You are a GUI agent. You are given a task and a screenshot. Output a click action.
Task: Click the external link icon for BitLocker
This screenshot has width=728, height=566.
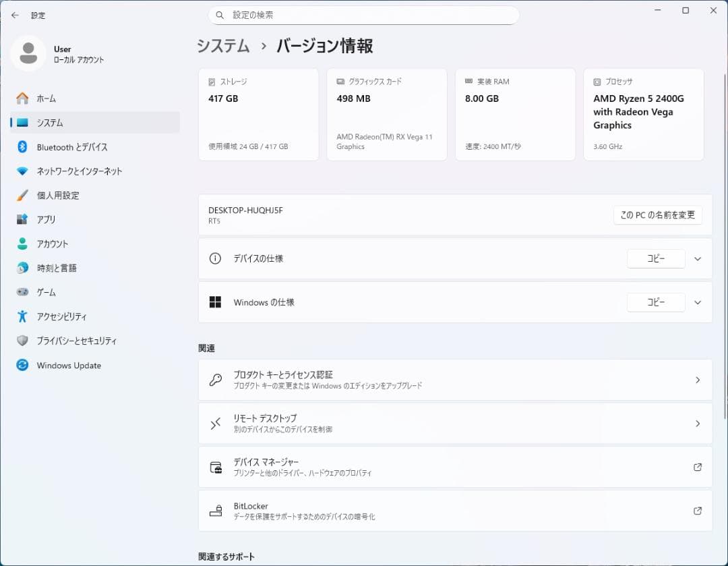tap(698, 511)
